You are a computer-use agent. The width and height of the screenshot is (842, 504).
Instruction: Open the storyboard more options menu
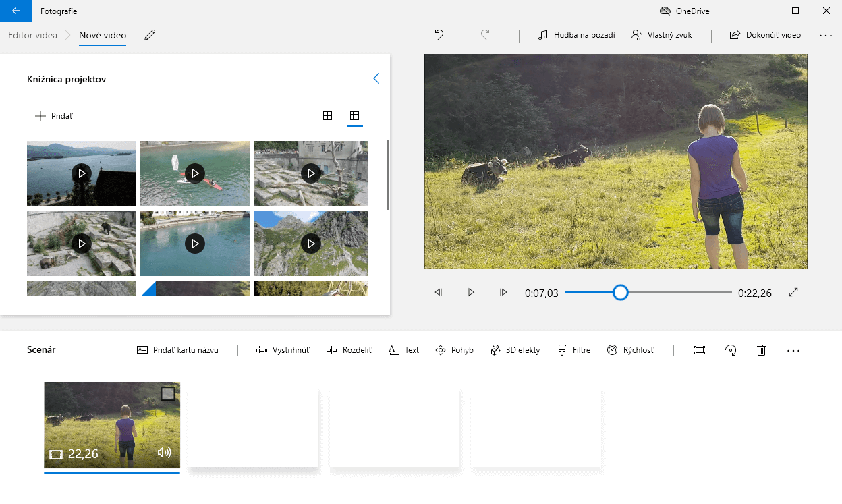793,350
